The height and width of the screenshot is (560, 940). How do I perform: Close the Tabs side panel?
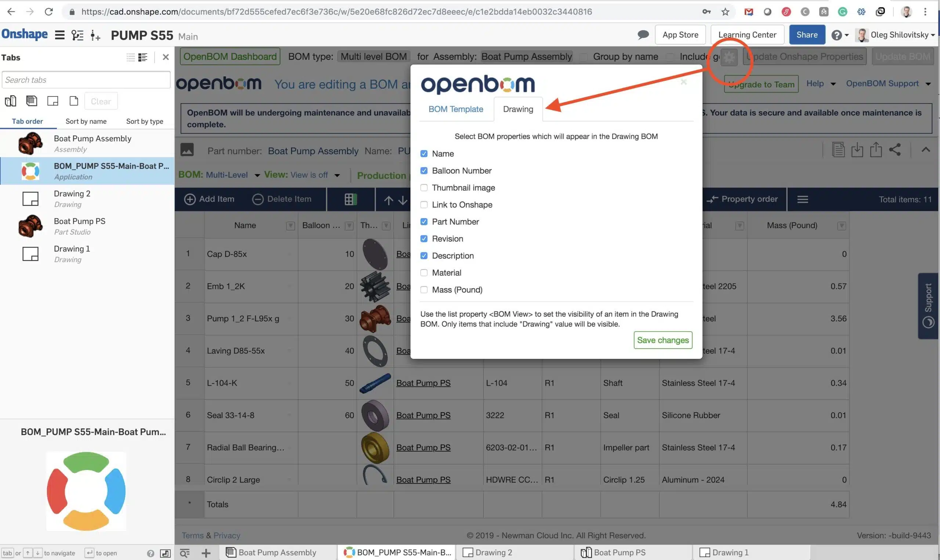pyautogui.click(x=166, y=57)
